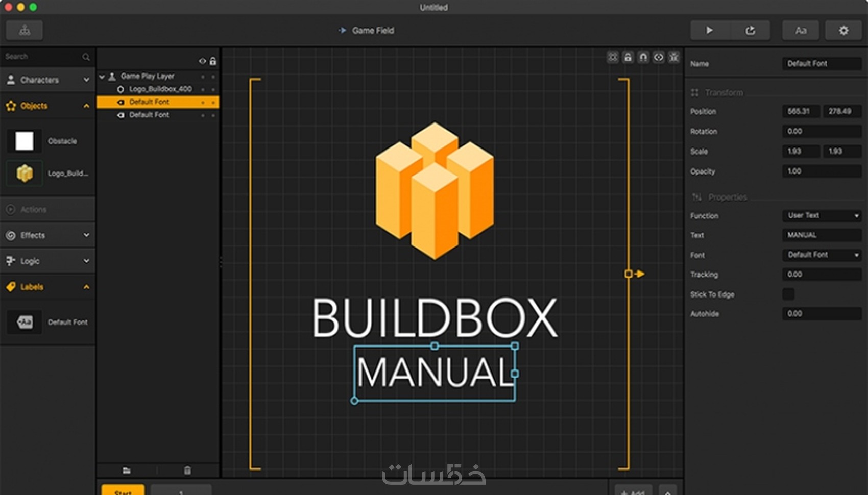Open the Function User Text dropdown
The image size is (868, 495).
tap(822, 215)
